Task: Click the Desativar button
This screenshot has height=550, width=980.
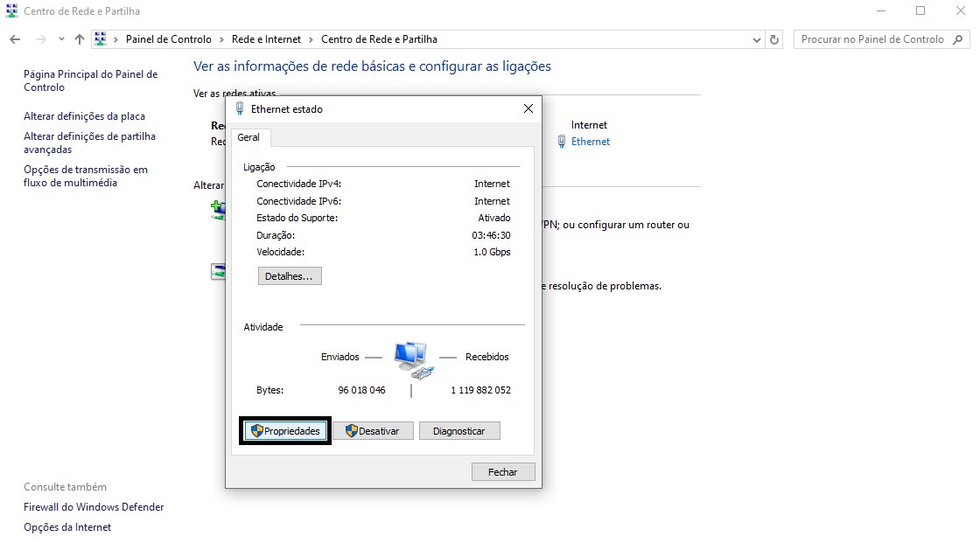Action: coord(372,431)
